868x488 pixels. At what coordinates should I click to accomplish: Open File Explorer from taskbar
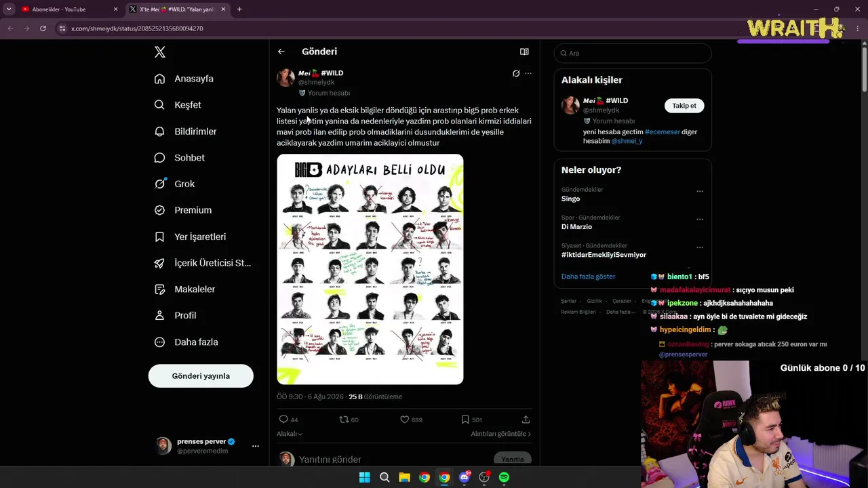[404, 477]
